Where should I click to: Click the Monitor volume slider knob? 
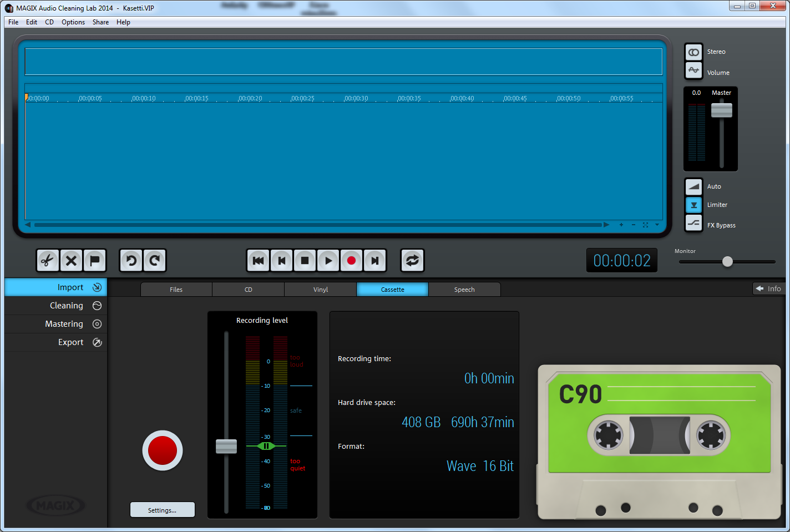[727, 261]
